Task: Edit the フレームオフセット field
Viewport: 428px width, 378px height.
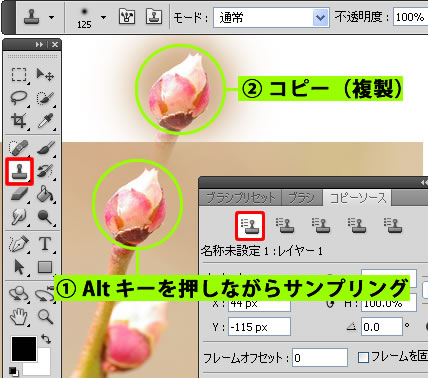Action: [x=320, y=358]
